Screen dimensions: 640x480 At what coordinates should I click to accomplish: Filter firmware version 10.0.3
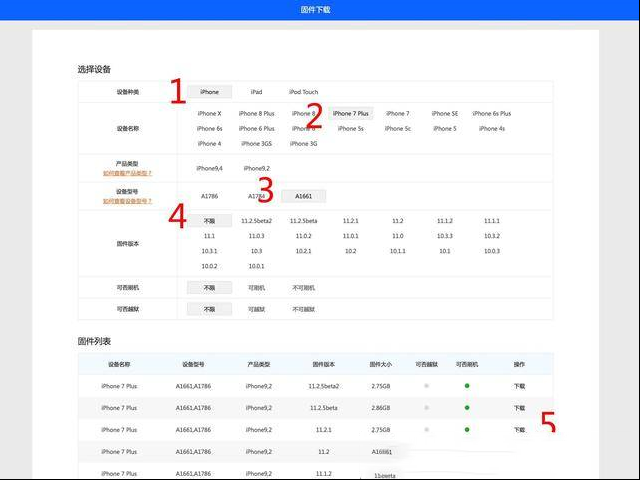pos(492,251)
